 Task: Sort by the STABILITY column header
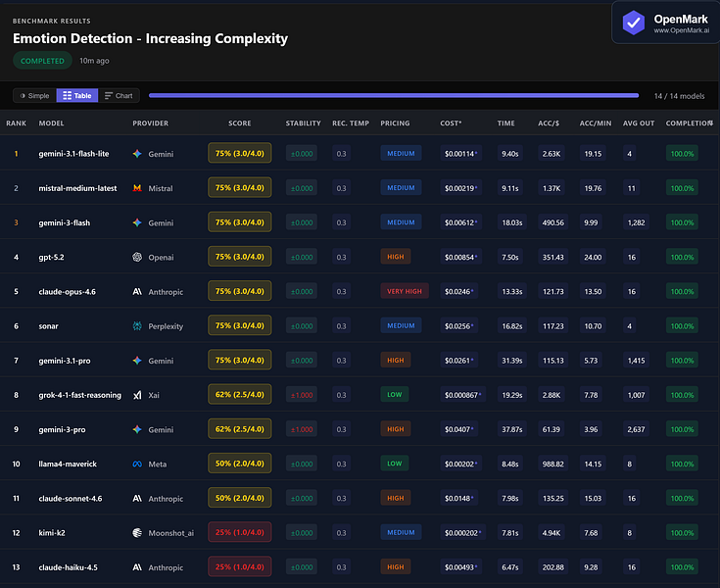pyautogui.click(x=303, y=123)
